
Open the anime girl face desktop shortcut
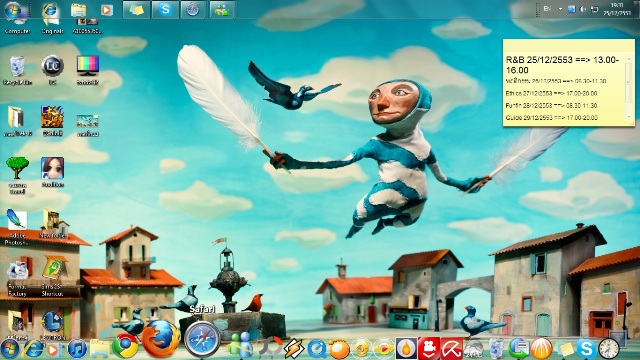point(52,172)
